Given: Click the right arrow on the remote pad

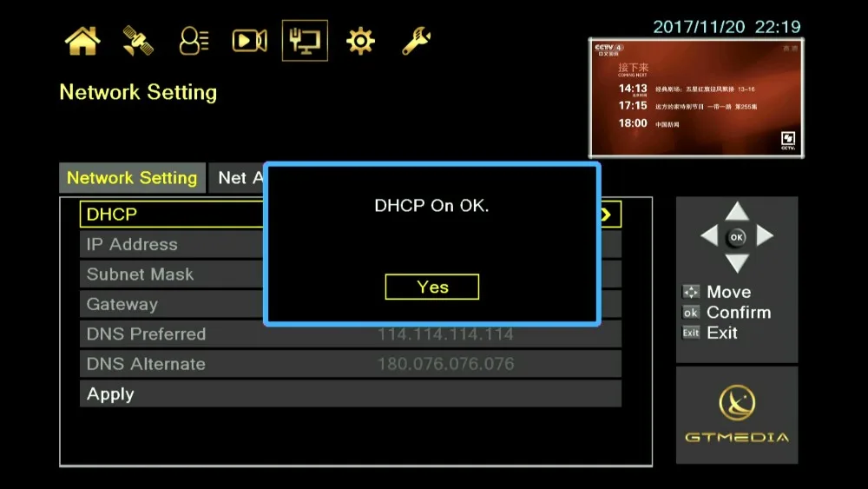Looking at the screenshot, I should tap(765, 236).
